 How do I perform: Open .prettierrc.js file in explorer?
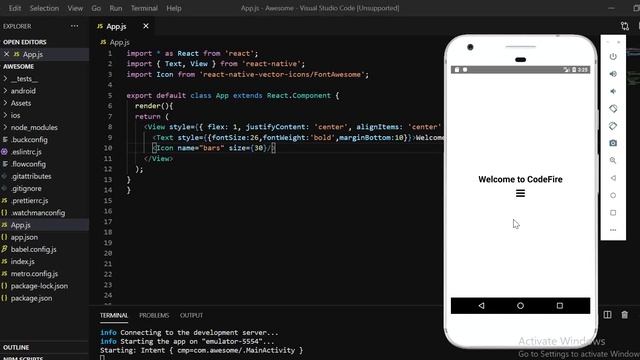click(29, 201)
